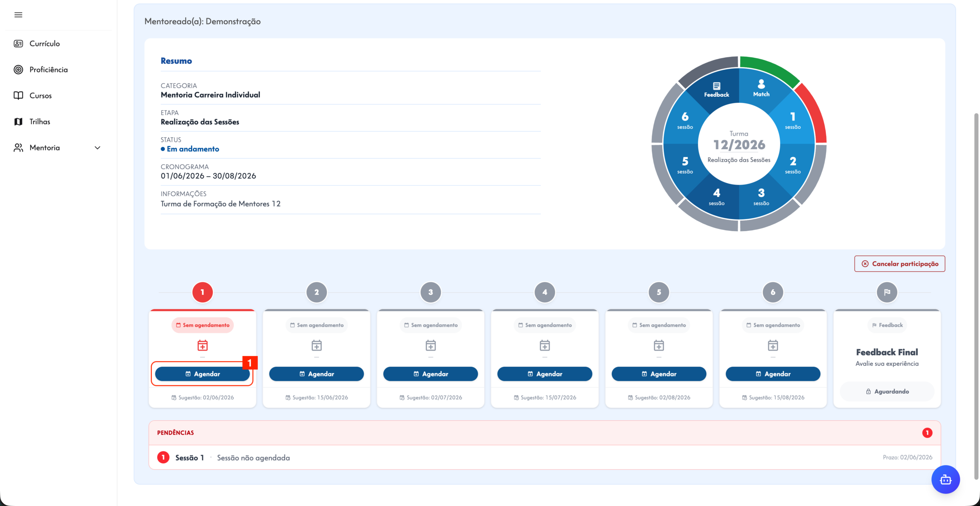
Task: Click Agendar for session 1
Action: point(203,374)
